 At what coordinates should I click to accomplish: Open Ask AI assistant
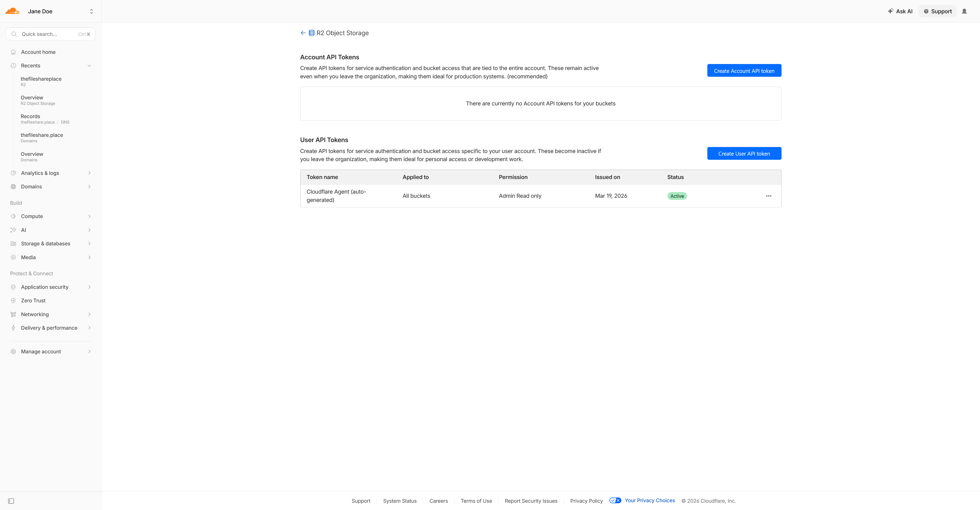tap(900, 11)
